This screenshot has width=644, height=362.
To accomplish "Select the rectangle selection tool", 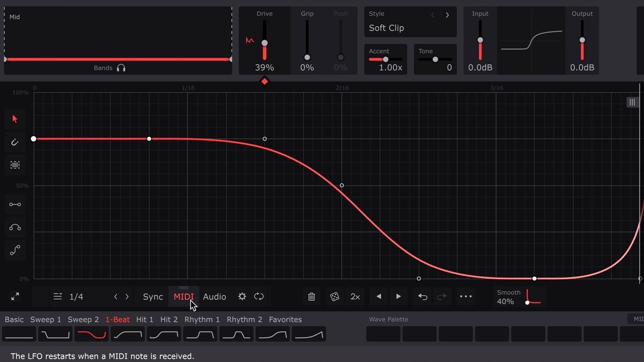I will (15, 165).
